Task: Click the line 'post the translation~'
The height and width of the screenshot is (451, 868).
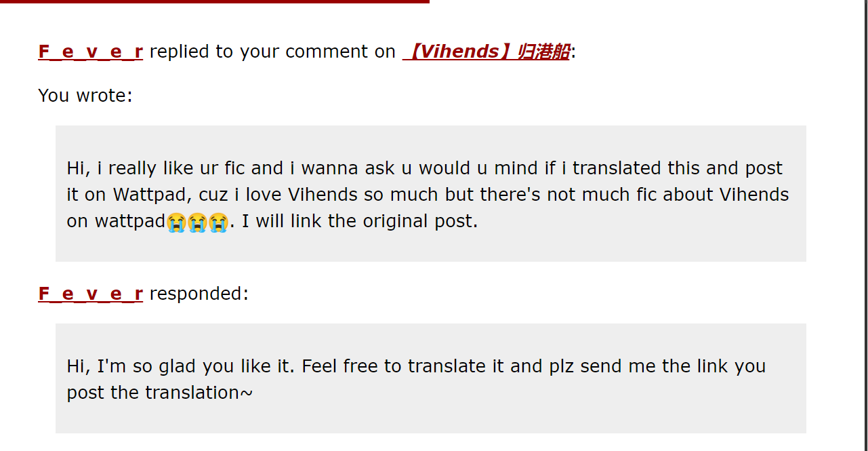Action: pyautogui.click(x=160, y=393)
